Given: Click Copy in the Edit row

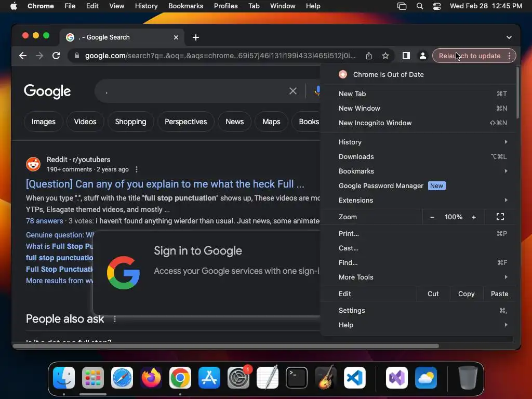Looking at the screenshot, I should click(x=466, y=294).
